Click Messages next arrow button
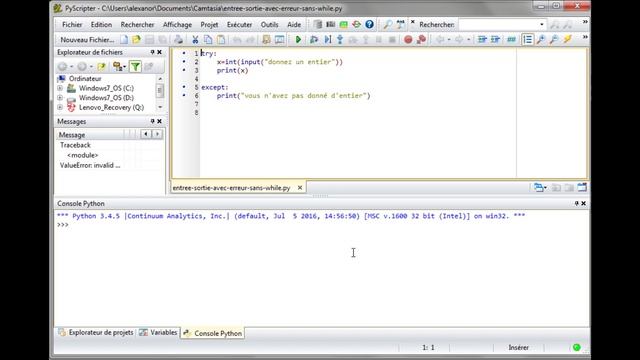 [157, 134]
